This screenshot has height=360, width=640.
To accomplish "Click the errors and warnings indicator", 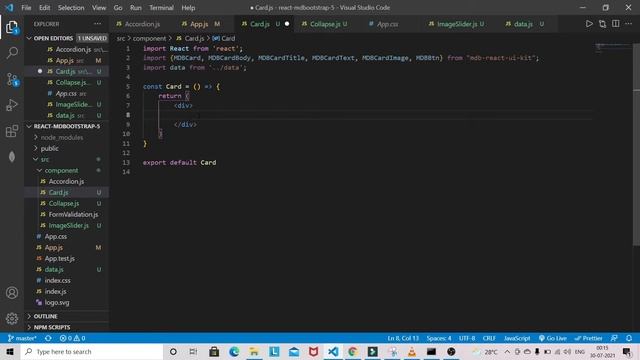I will pos(72,338).
